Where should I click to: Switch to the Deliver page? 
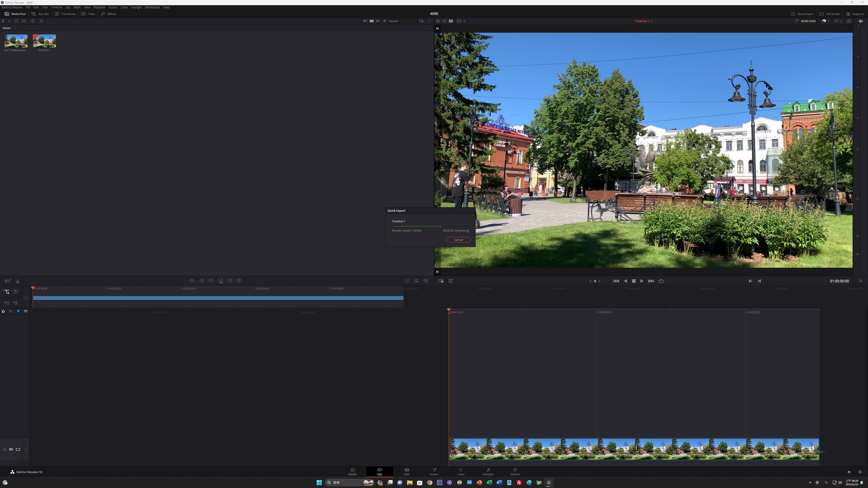pyautogui.click(x=515, y=472)
